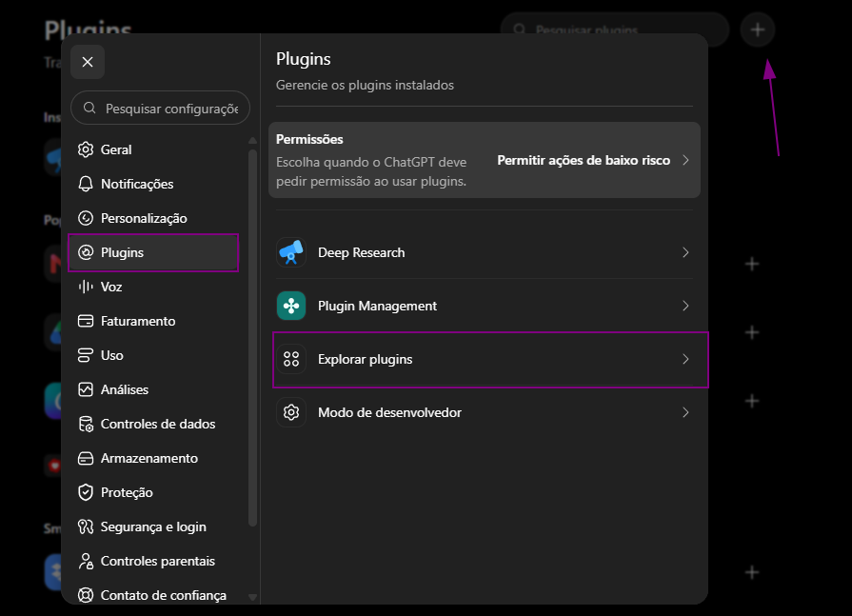Select the Plugins sidebar item

tap(153, 252)
